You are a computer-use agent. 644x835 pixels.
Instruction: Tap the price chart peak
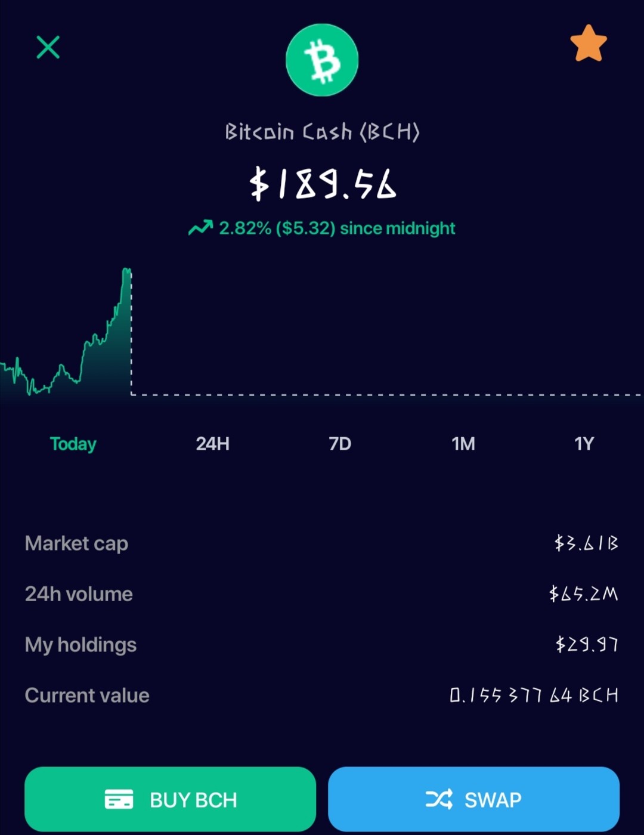point(126,272)
